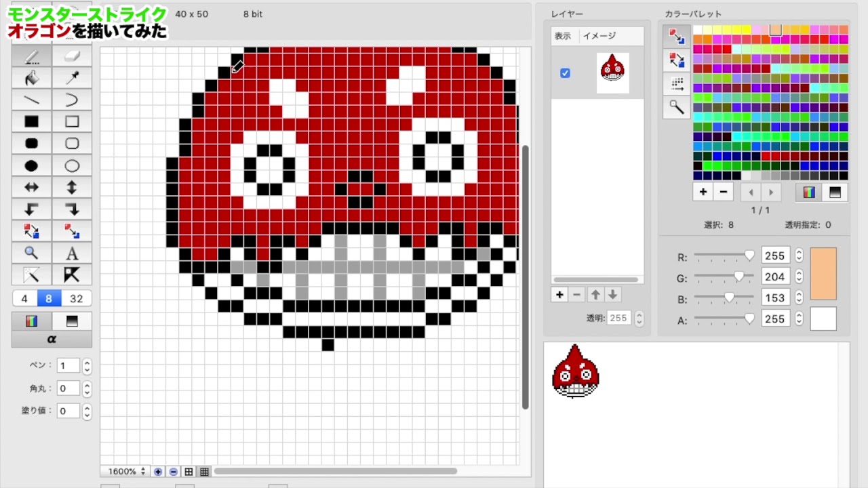
Task: Remove palette page with minus button
Action: [x=723, y=192]
